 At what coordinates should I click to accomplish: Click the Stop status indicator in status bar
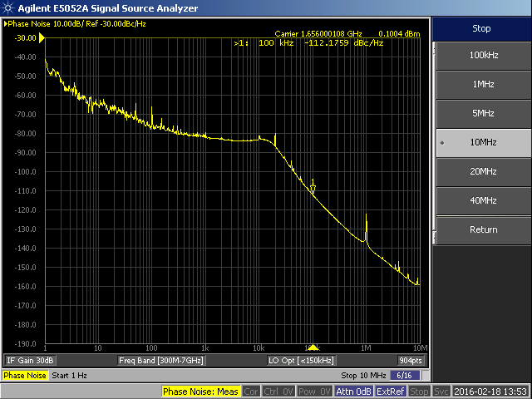click(x=420, y=392)
